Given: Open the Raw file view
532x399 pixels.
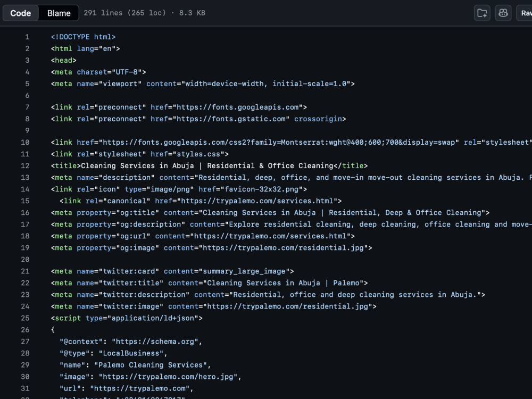Looking at the screenshot, I should point(525,13).
